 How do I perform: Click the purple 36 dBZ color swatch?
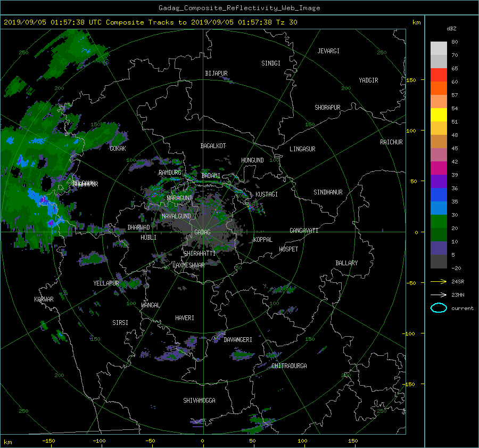pyautogui.click(x=439, y=182)
